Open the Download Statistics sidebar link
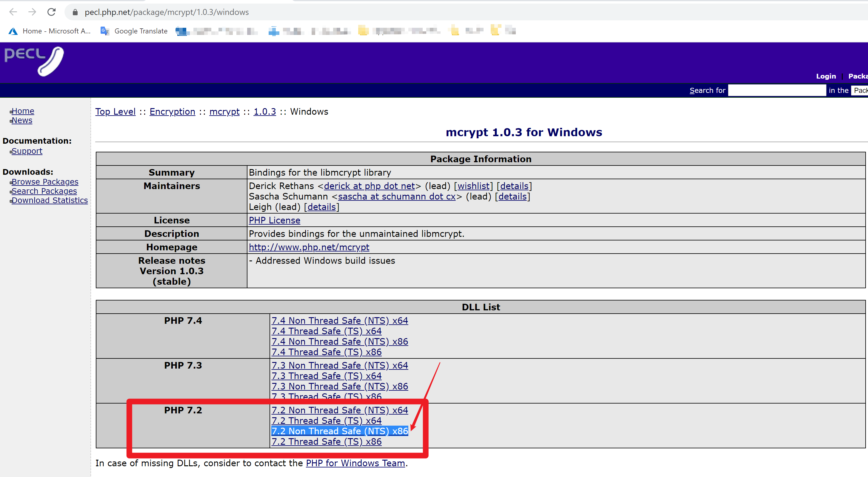This screenshot has width=868, height=477. (x=50, y=200)
